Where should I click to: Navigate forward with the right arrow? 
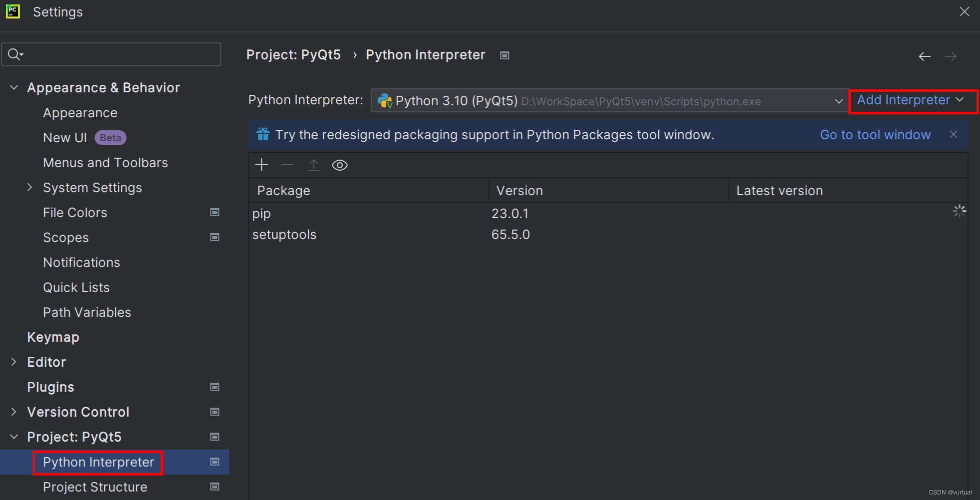(951, 56)
